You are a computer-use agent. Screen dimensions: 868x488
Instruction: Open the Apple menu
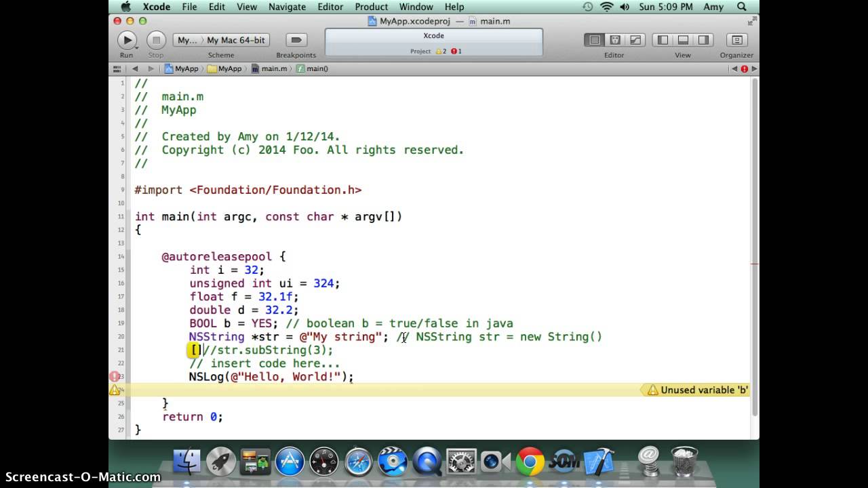coord(125,7)
